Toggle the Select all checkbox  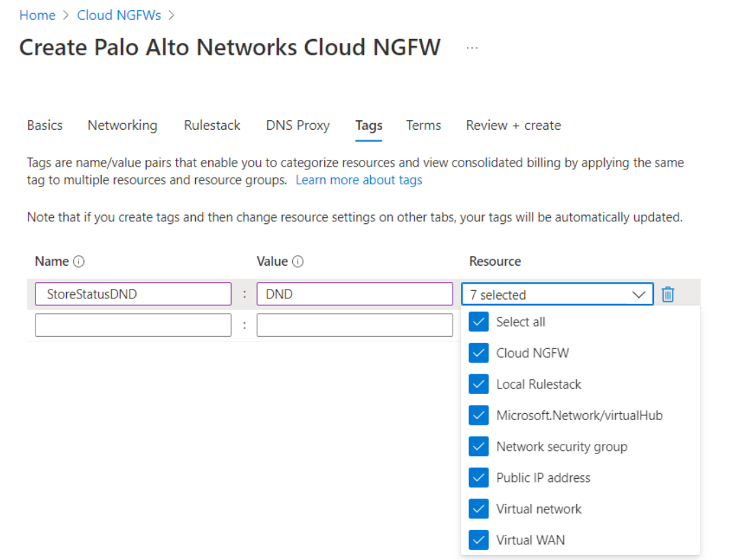coord(479,322)
